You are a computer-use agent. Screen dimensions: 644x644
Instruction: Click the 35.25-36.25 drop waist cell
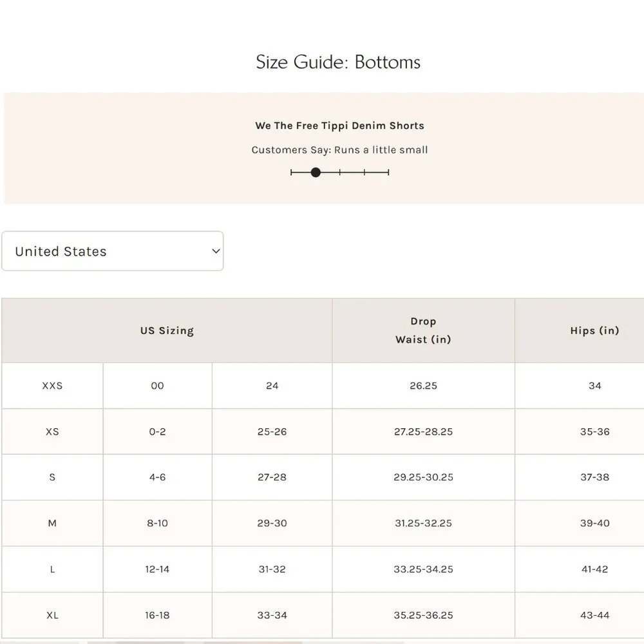pyautogui.click(x=423, y=615)
